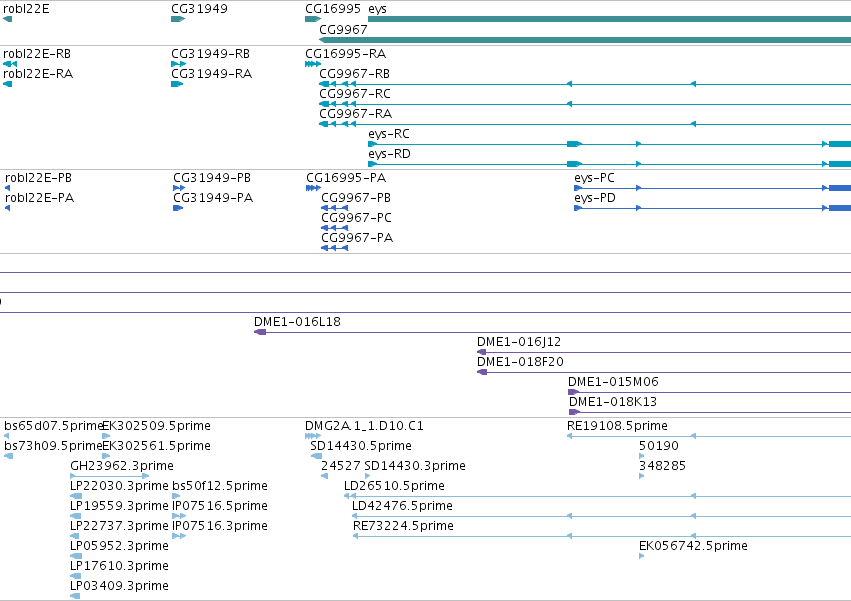Click the 348285 EST label

[x=663, y=466]
